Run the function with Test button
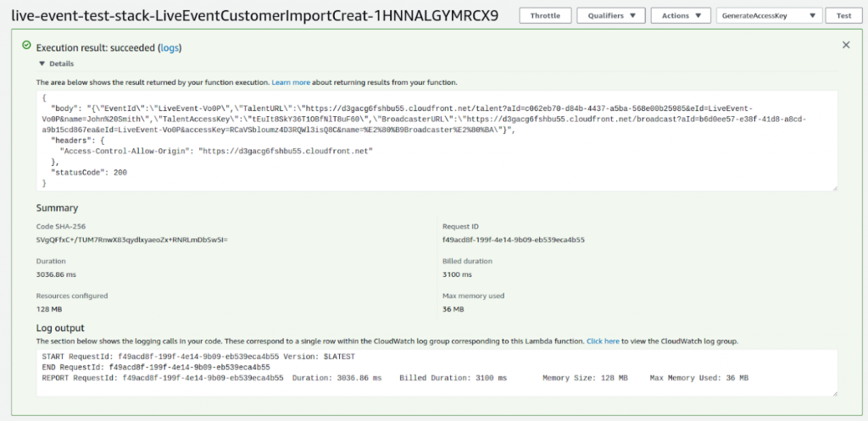The height and width of the screenshot is (421, 868). tap(843, 15)
